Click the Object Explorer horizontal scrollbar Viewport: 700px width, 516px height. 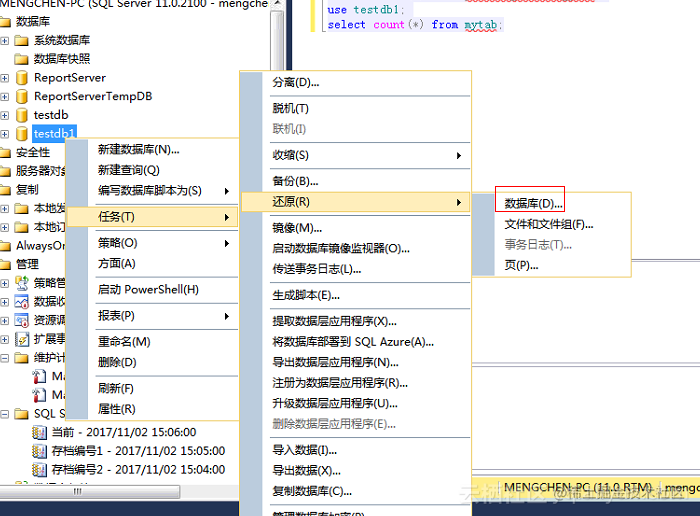[89, 492]
